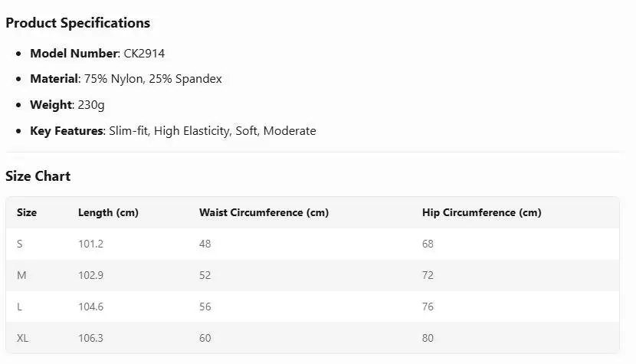Screen dimensions: 636x364
Task: Click the Product Specifications heading
Action: point(77,23)
